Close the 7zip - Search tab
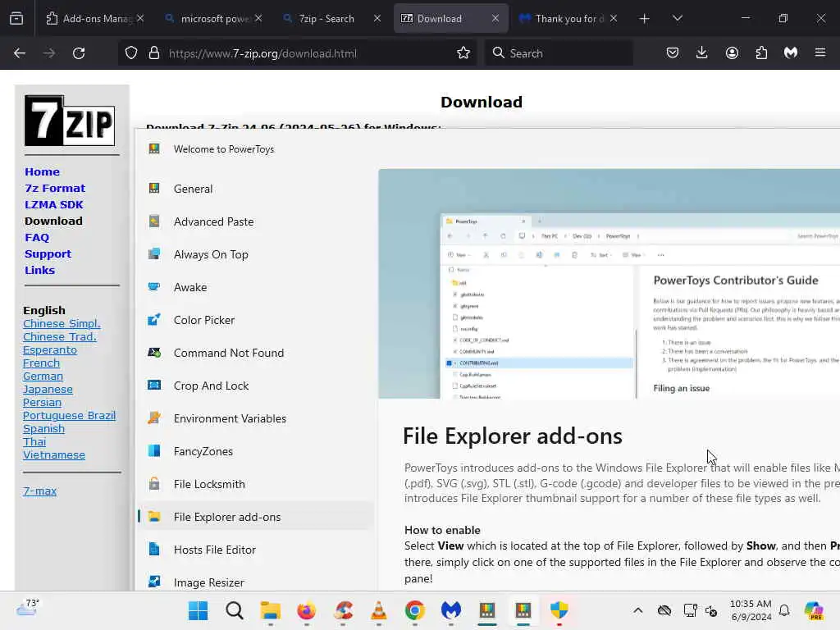This screenshot has height=630, width=840. 377,19
